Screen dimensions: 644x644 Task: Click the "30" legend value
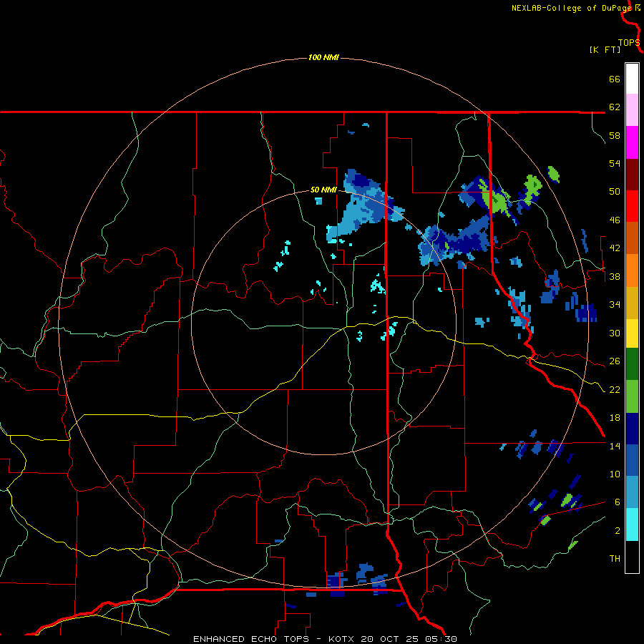click(x=615, y=333)
